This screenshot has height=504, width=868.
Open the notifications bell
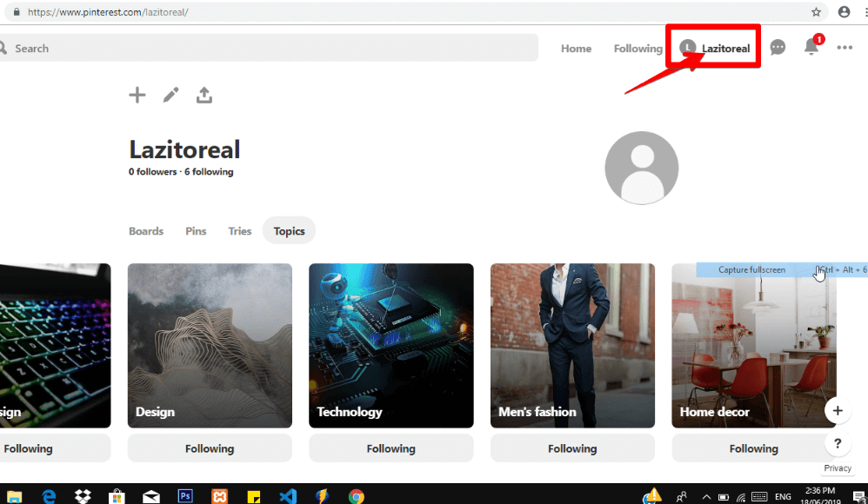click(811, 48)
